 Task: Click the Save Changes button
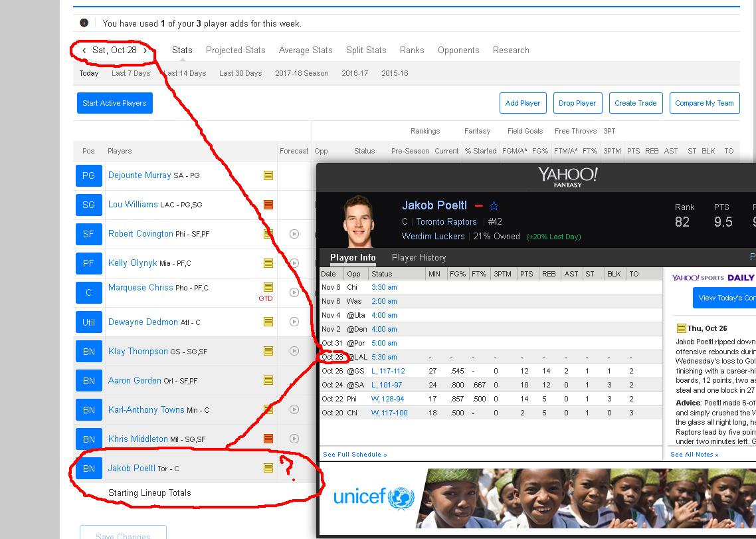[123, 533]
